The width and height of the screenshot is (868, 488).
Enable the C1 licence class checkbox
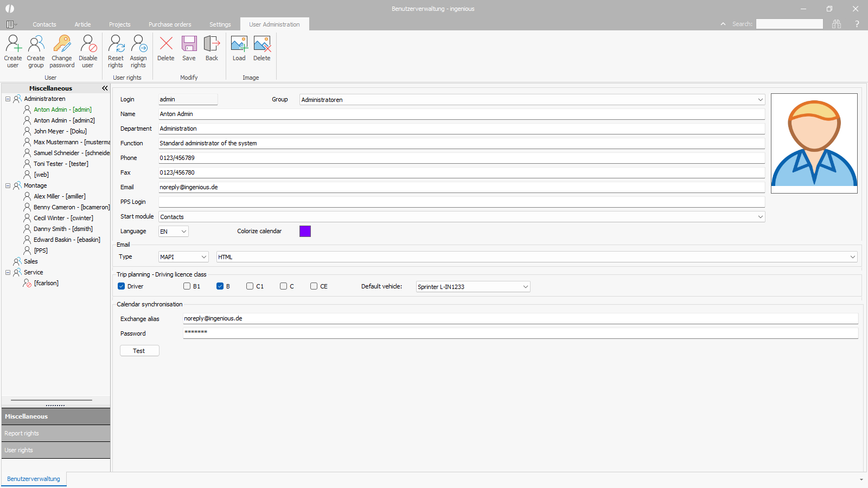click(250, 286)
